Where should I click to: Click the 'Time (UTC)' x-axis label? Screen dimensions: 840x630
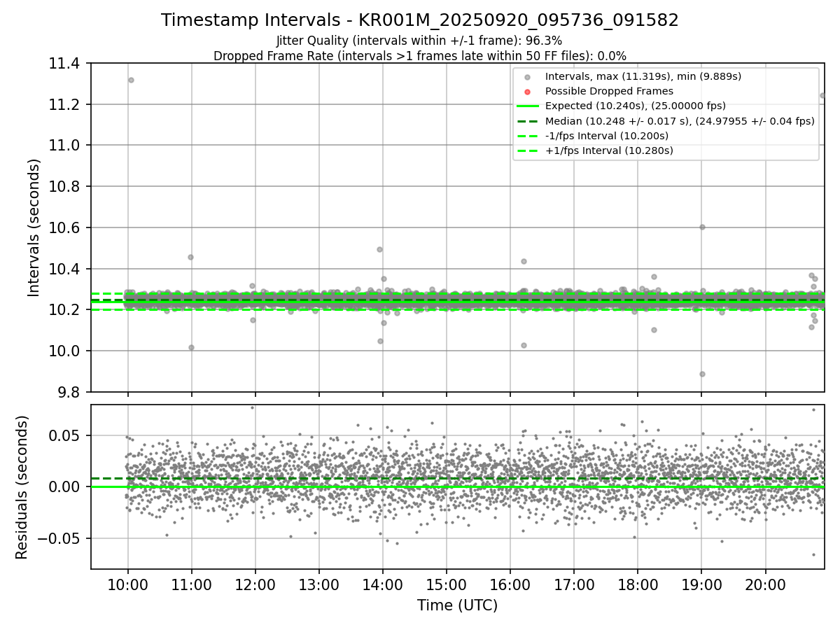(458, 605)
